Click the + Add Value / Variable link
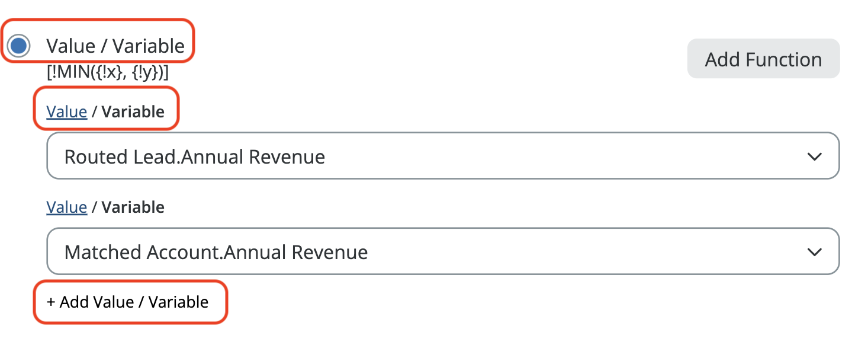The image size is (868, 345). [128, 302]
